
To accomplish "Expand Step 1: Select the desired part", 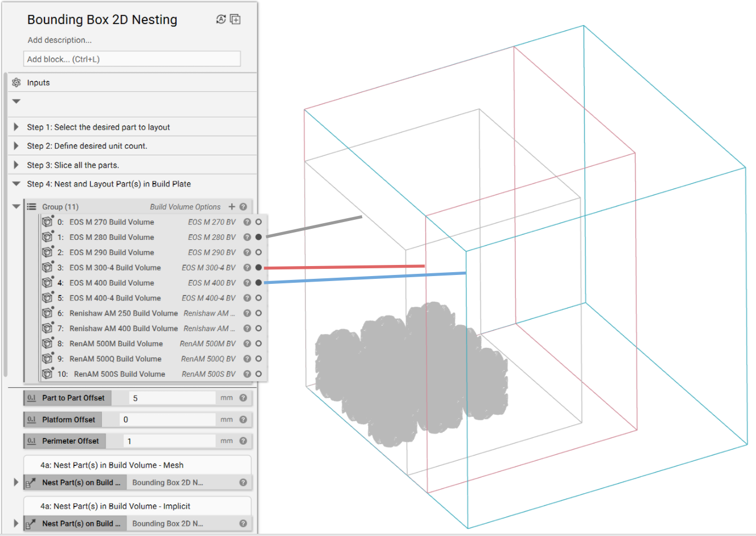I will click(x=16, y=127).
